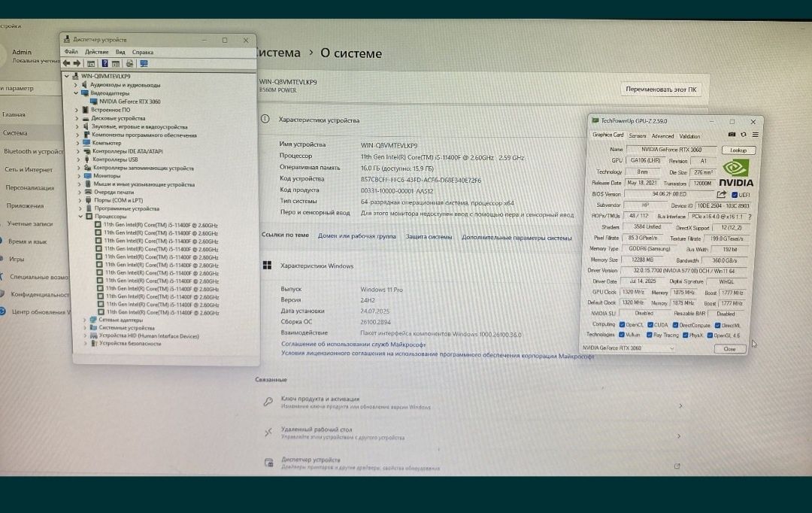This screenshot has height=513, width=812.
Task: Open Дополнительные параметры системы link
Action: [x=517, y=238]
